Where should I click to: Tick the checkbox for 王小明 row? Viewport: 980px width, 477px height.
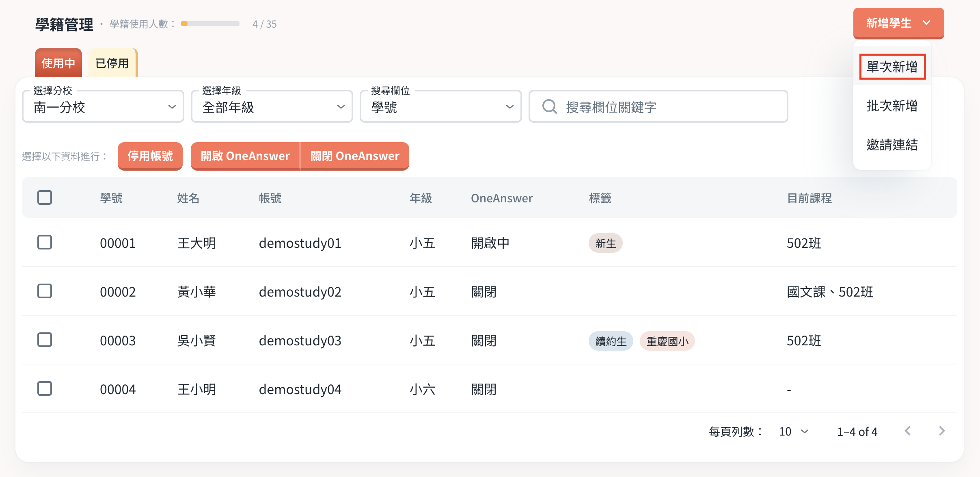coord(45,388)
